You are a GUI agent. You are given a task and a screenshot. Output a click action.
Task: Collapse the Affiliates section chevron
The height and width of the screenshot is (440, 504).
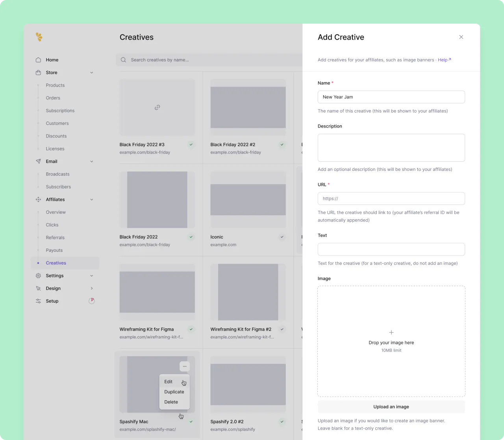92,200
